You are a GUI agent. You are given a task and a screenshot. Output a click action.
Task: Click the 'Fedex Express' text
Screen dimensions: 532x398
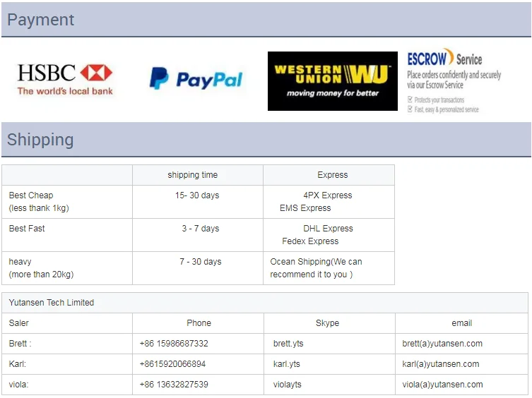[x=310, y=241]
